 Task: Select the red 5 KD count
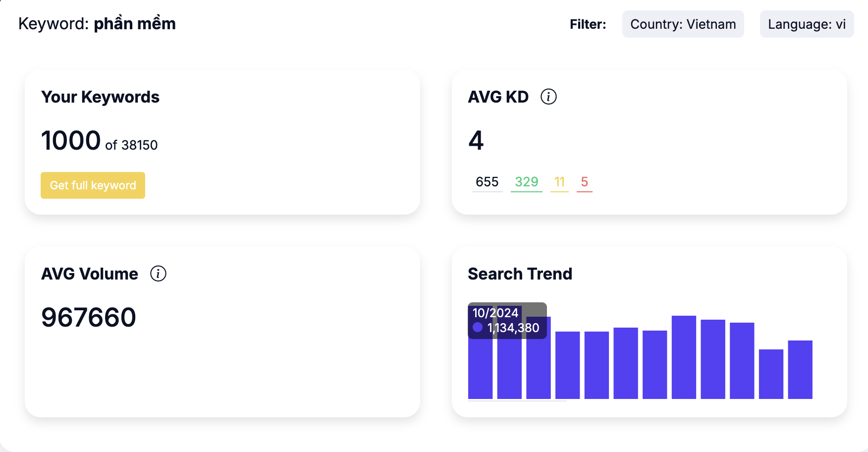585,182
